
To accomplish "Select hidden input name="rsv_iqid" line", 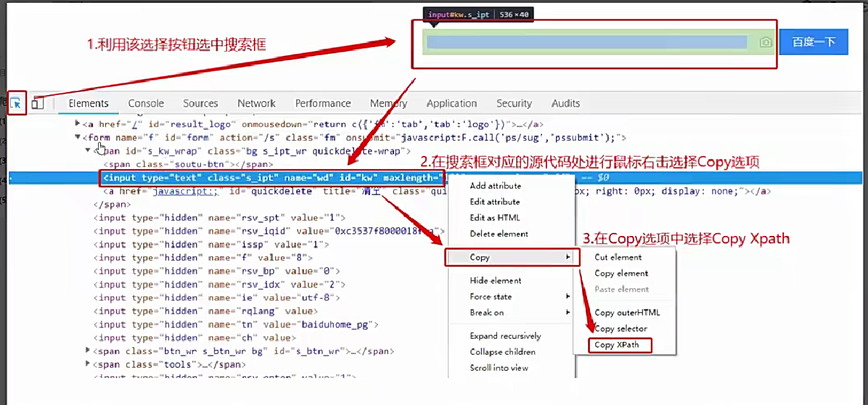I will (269, 231).
